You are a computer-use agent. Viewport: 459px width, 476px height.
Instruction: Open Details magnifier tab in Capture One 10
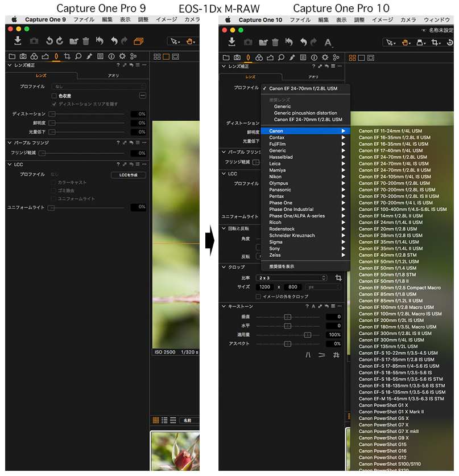tap(281, 58)
